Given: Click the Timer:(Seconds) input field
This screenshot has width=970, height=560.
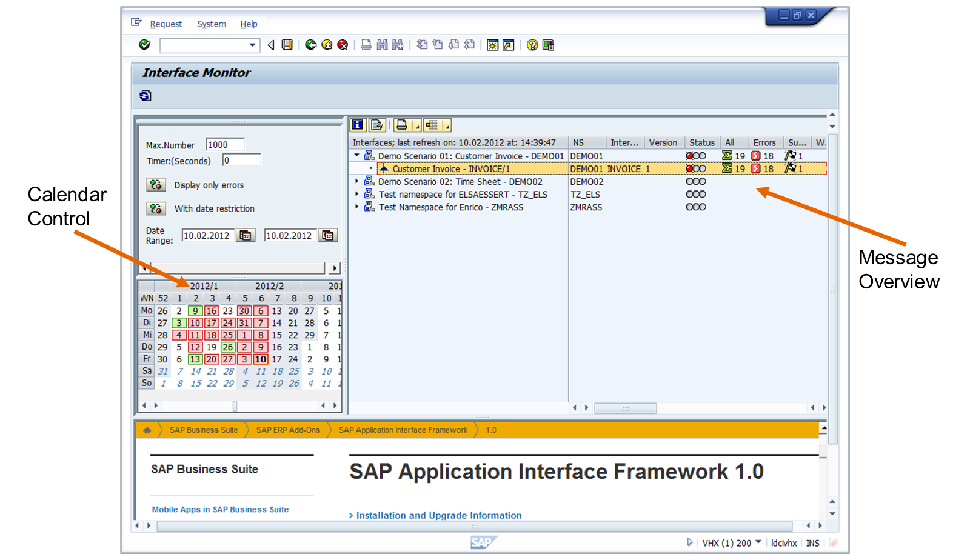Looking at the screenshot, I should [241, 160].
